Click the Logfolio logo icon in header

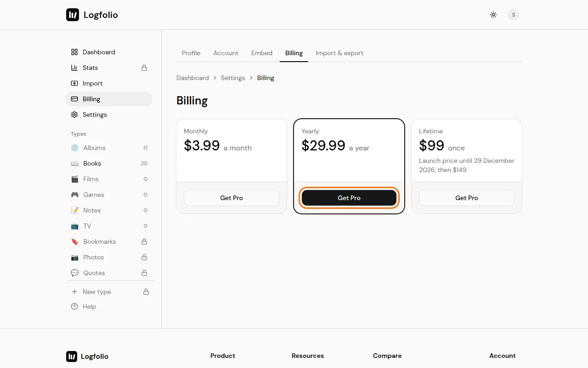click(x=73, y=15)
